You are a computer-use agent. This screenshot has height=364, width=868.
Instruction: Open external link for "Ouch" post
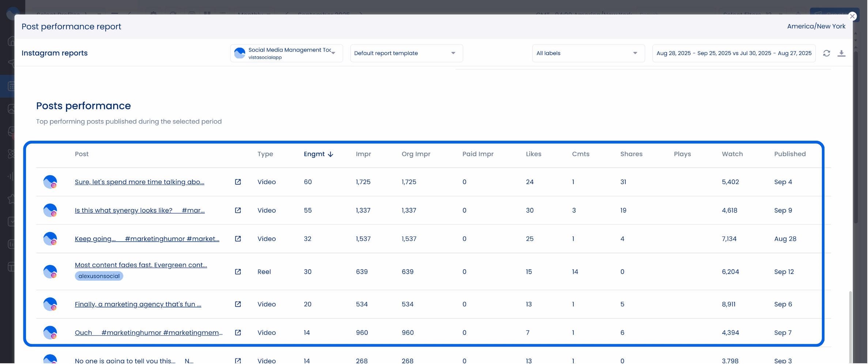(x=238, y=333)
